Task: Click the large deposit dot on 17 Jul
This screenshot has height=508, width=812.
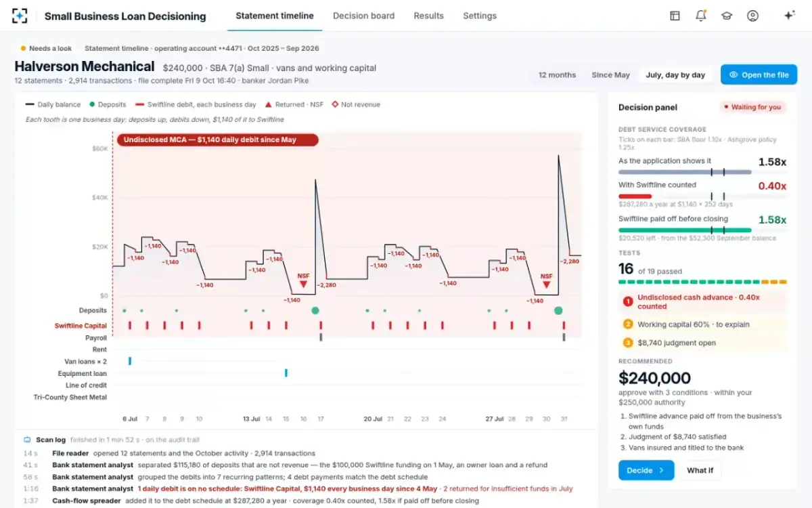Action: [315, 310]
